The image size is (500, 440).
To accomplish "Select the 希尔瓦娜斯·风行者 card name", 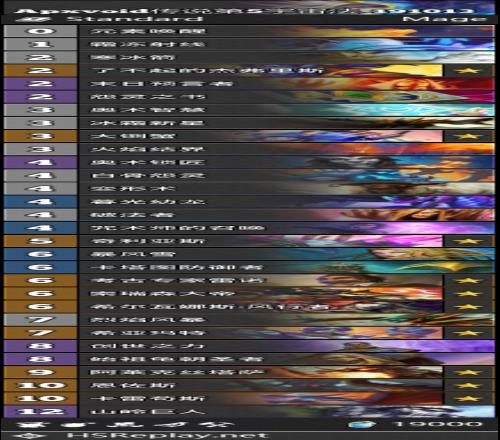I will pyautogui.click(x=211, y=307).
